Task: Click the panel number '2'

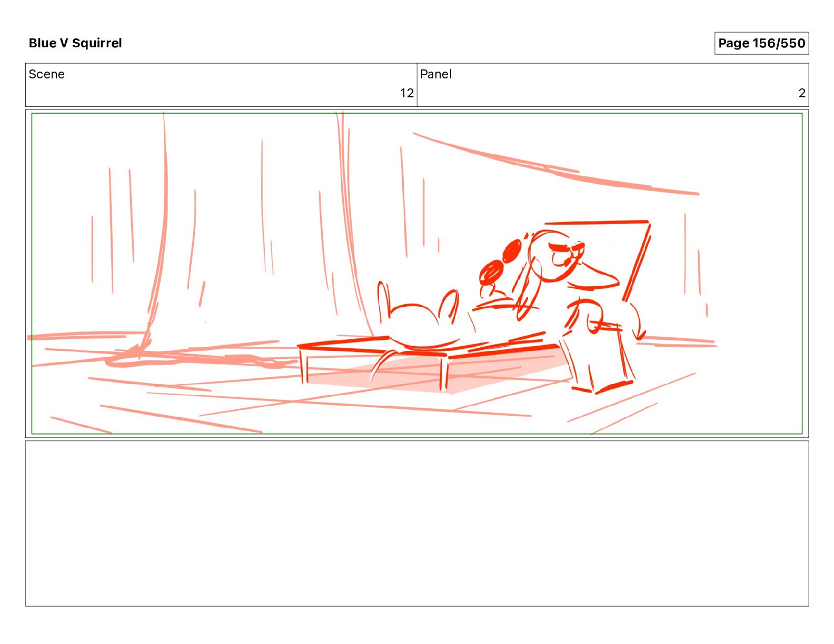Action: click(802, 94)
